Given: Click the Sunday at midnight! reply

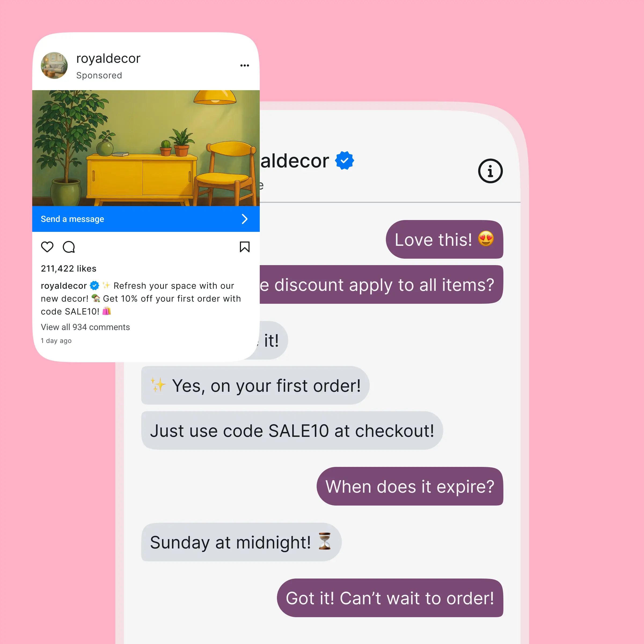Looking at the screenshot, I should (x=241, y=542).
